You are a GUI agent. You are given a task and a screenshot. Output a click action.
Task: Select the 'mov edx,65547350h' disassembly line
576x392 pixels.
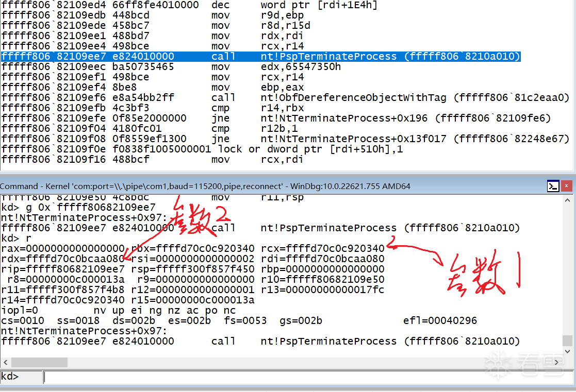pyautogui.click(x=171, y=66)
